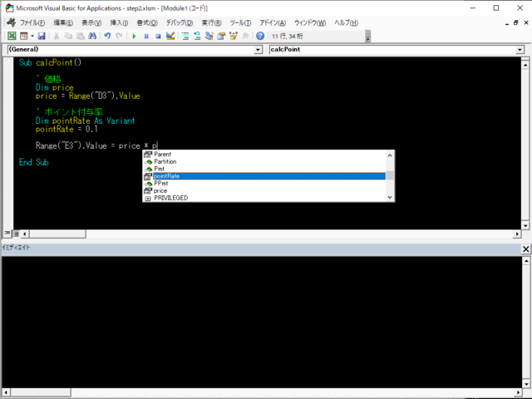Undo the last edit with toolbar arrow
Screen dimensions: 532x399
point(107,37)
